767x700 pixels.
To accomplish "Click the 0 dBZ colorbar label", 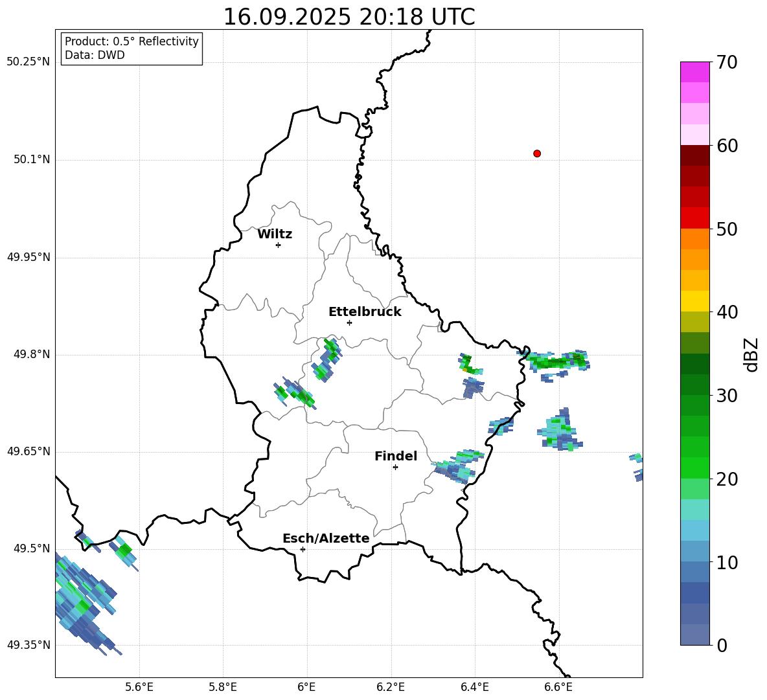I will pyautogui.click(x=722, y=646).
